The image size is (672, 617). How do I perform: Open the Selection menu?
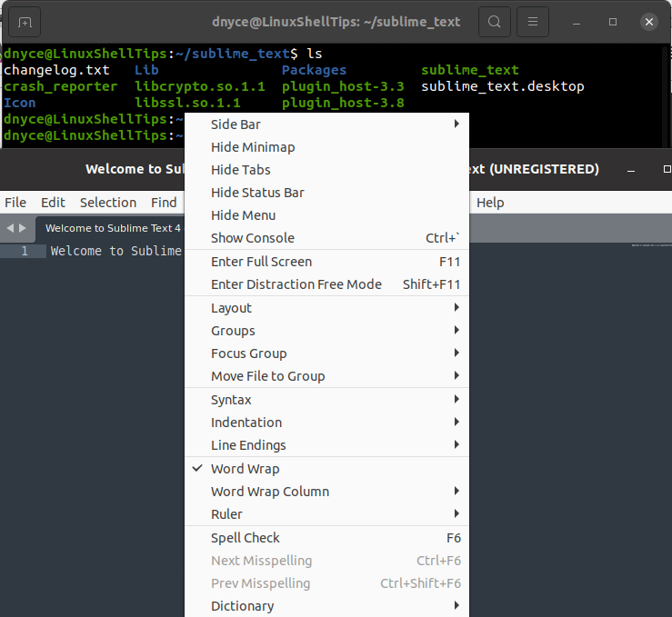click(108, 203)
